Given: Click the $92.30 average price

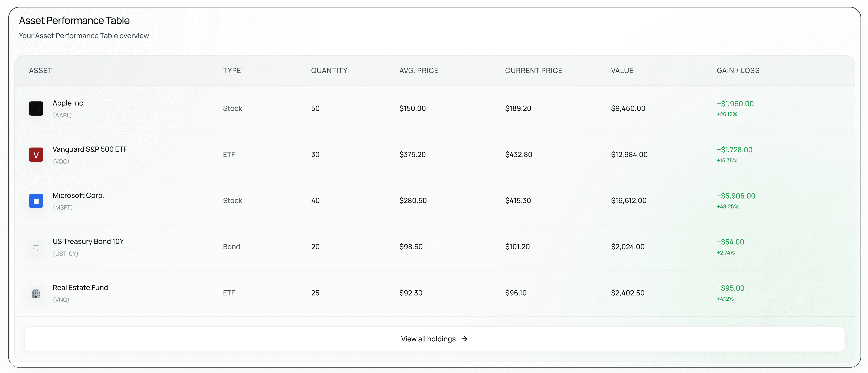Looking at the screenshot, I should click(411, 293).
